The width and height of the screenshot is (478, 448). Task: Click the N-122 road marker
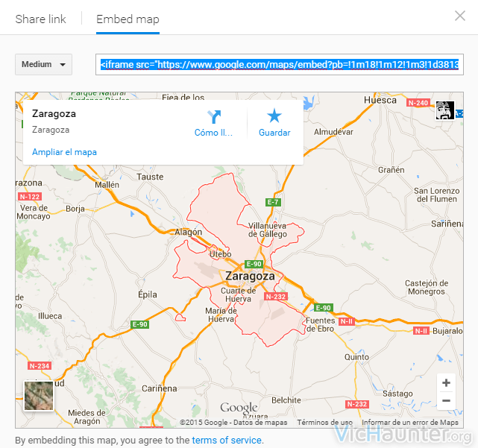[x=30, y=197]
